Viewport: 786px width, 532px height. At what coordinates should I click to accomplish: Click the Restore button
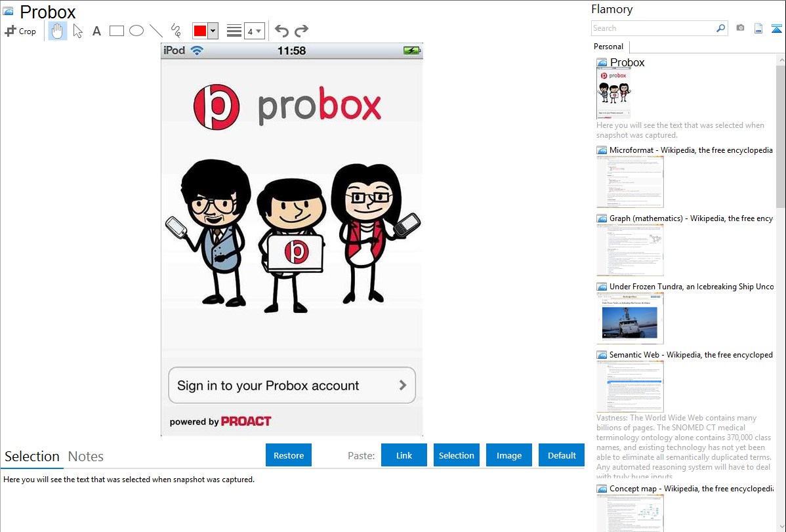tap(289, 455)
